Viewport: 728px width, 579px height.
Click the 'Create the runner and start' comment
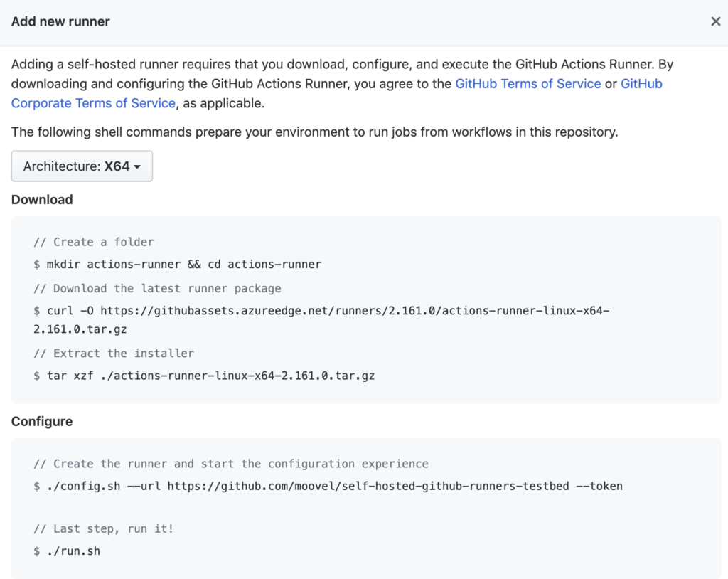point(231,464)
